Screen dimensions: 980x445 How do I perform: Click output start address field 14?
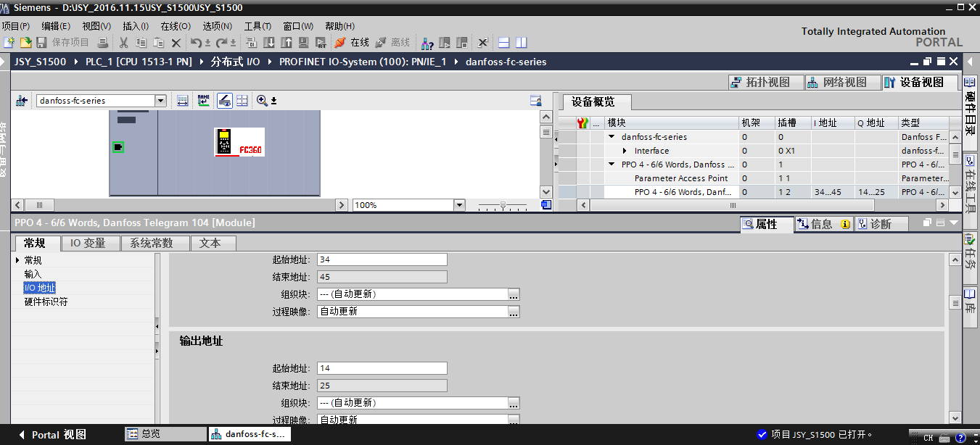click(382, 368)
